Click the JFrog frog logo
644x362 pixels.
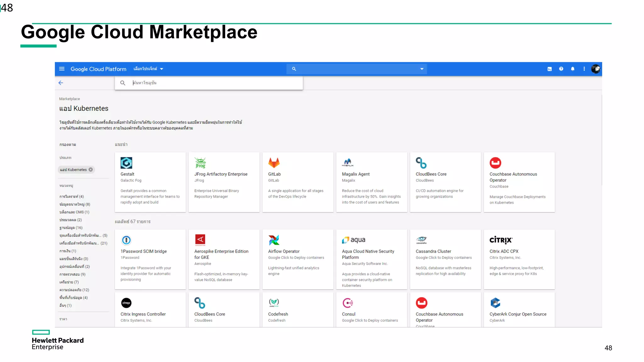(200, 163)
